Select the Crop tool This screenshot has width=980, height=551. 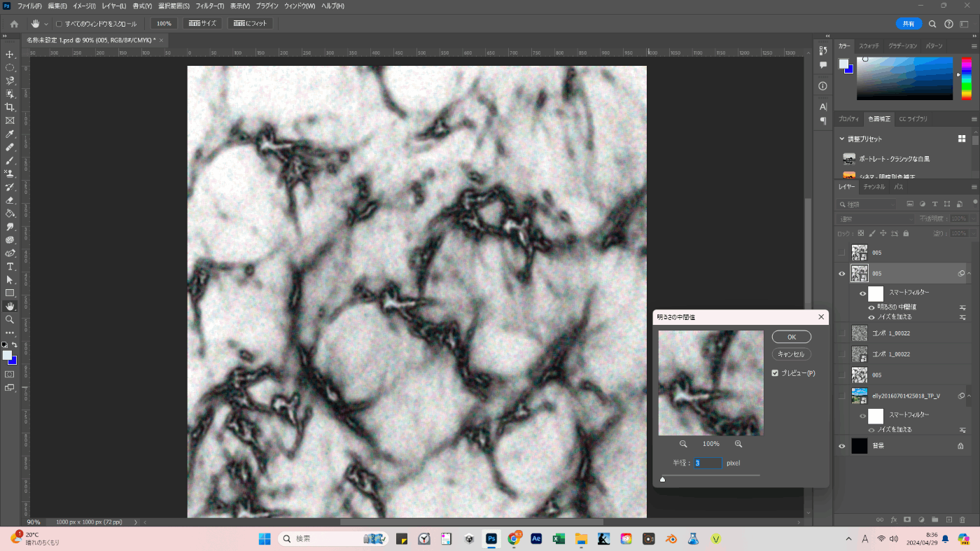10,107
